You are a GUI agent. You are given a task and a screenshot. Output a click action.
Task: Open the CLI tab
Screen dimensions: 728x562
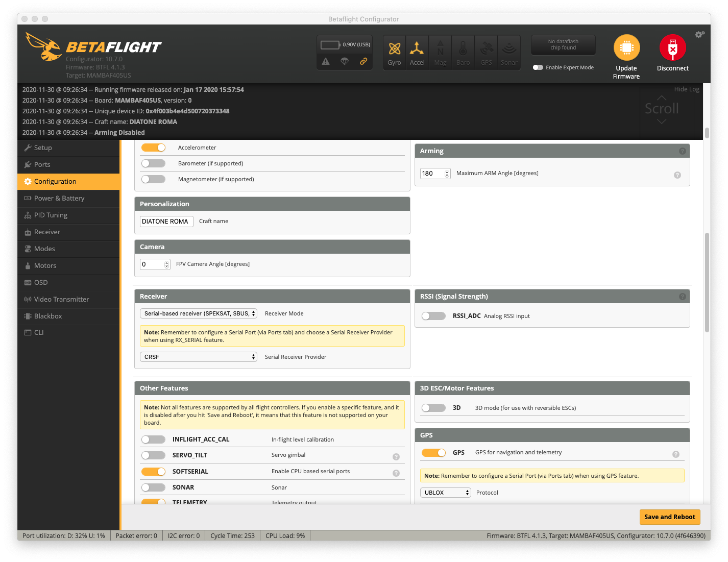pyautogui.click(x=68, y=332)
